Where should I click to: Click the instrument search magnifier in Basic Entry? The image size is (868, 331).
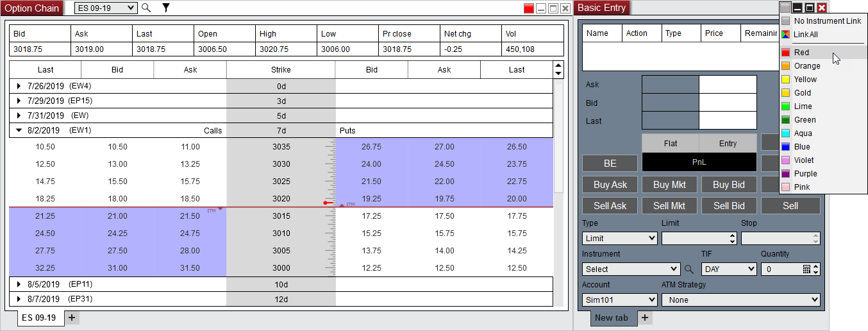(689, 269)
